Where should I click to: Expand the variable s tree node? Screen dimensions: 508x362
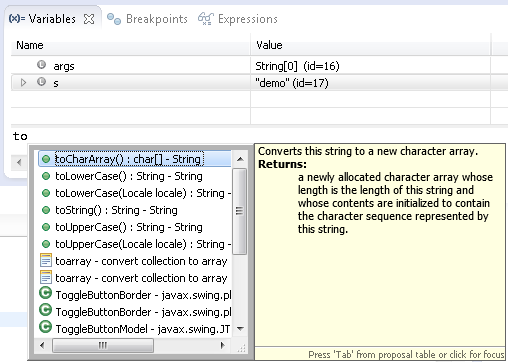[23, 82]
